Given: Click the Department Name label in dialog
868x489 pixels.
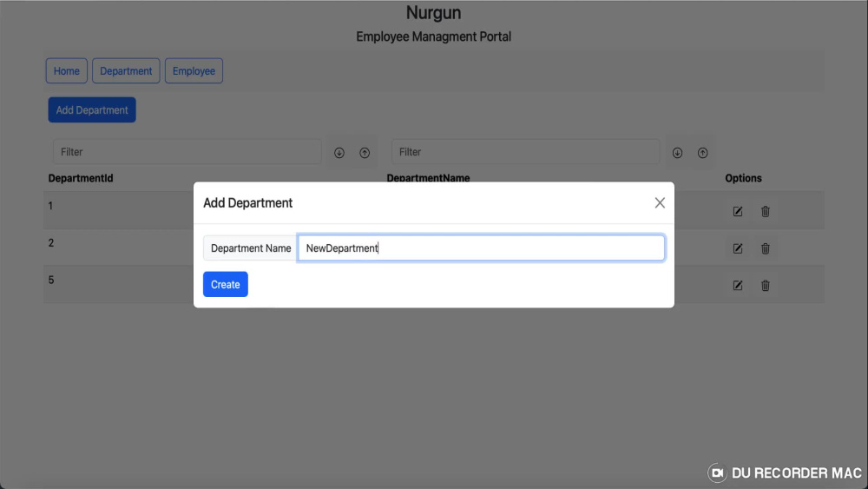Looking at the screenshot, I should (250, 248).
